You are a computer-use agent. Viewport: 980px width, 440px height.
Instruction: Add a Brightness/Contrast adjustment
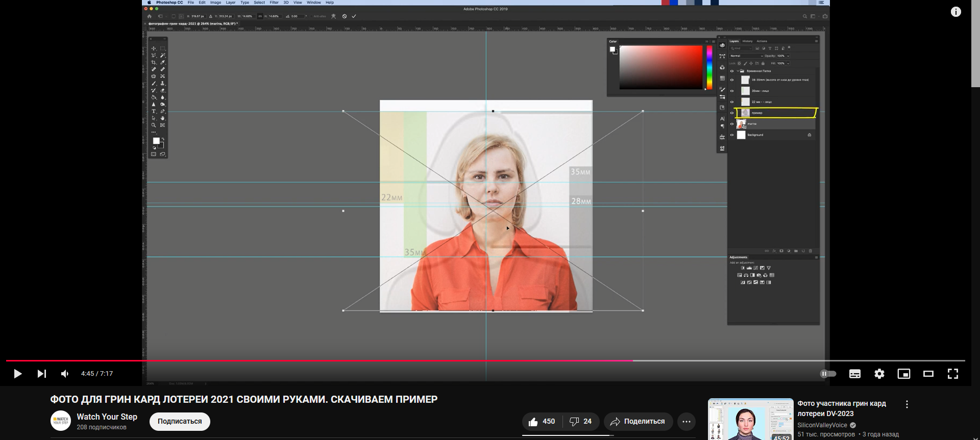pyautogui.click(x=743, y=268)
